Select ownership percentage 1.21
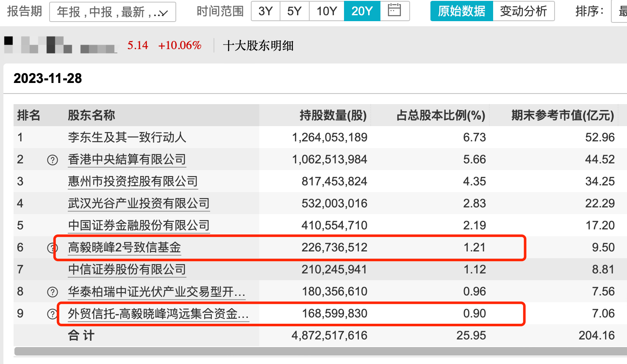This screenshot has height=364, width=627. point(474,247)
